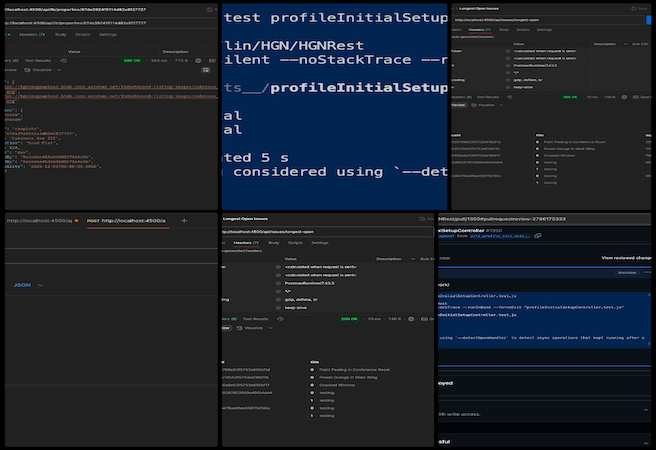
Task: Click history icon beside Test Results, bottom-middle panel
Action: click(280, 319)
